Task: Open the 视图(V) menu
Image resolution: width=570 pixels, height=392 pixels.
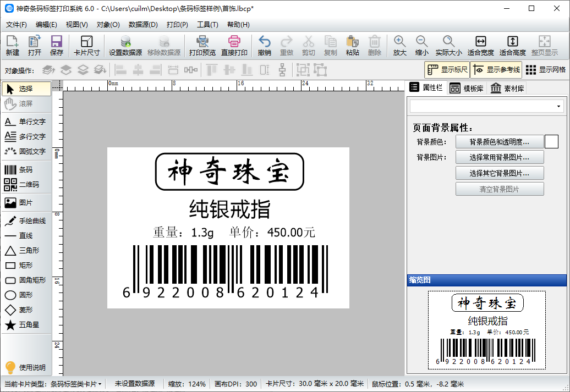Action: 76,25
